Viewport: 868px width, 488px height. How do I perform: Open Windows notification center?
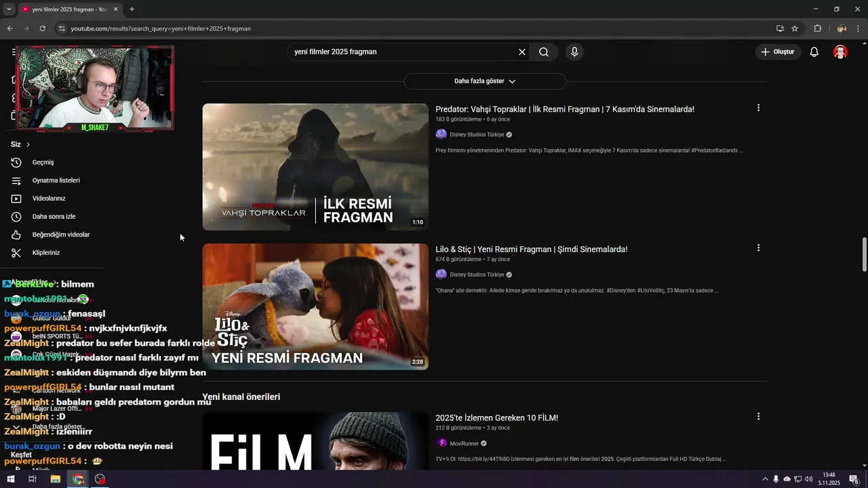(x=854, y=479)
